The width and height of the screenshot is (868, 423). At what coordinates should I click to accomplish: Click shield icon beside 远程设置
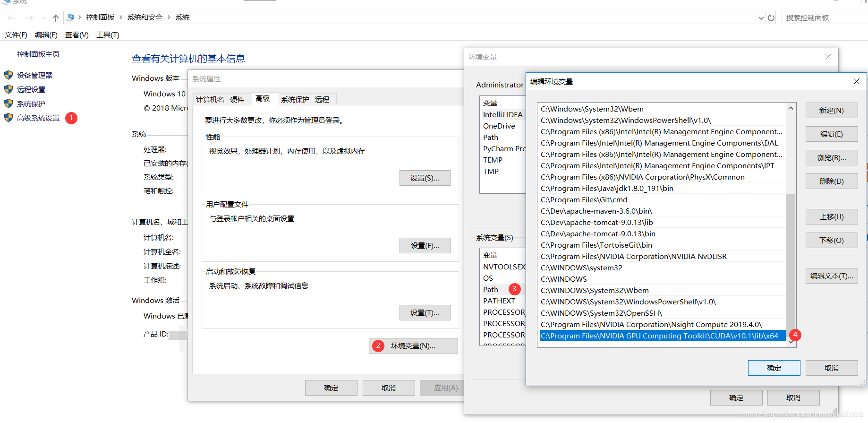click(9, 89)
